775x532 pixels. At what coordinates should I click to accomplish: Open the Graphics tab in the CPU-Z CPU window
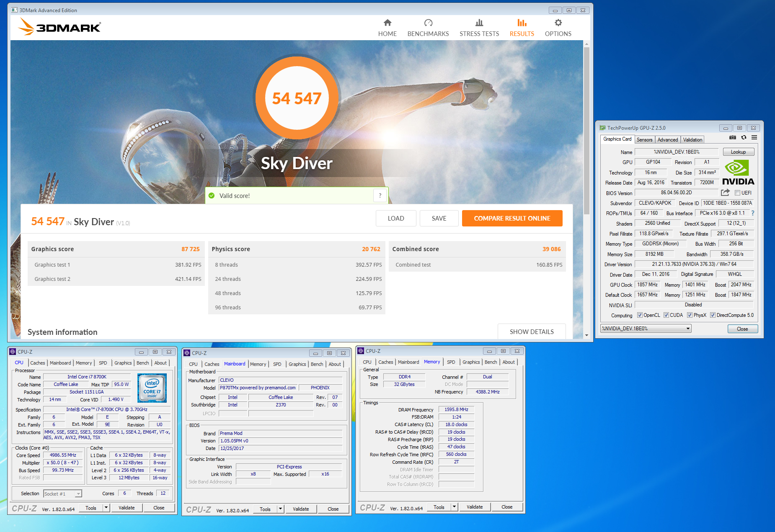click(x=123, y=363)
